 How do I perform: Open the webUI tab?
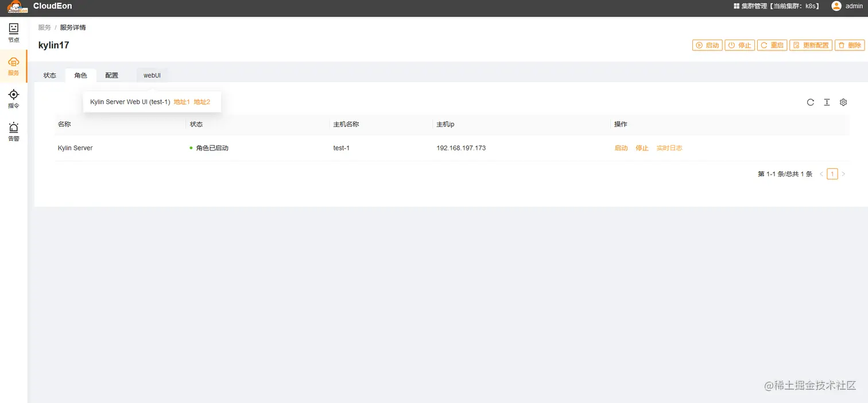(152, 75)
